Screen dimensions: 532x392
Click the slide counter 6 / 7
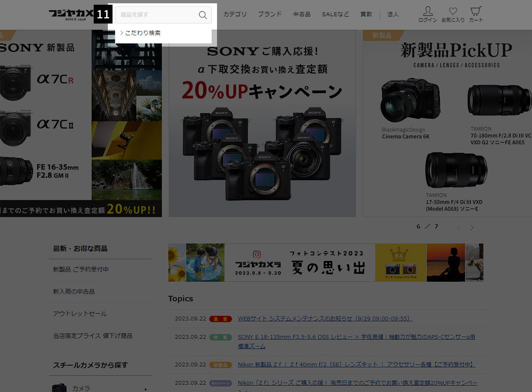[427, 226]
